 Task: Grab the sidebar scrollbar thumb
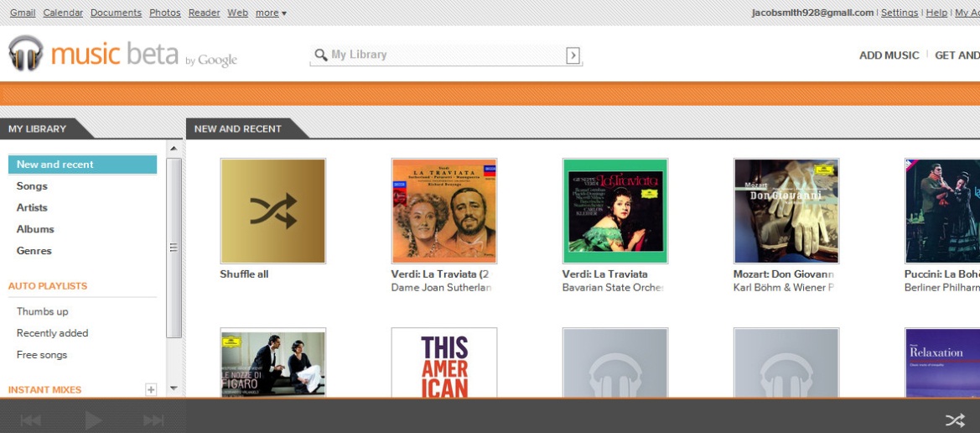tap(174, 248)
